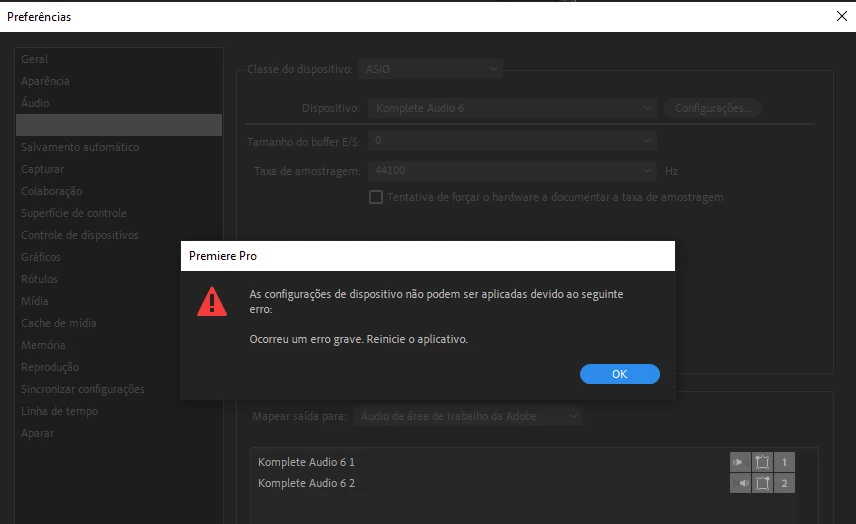Select right speaker icon for Komplete Audio 6 2
856x524 pixels.
click(x=740, y=483)
